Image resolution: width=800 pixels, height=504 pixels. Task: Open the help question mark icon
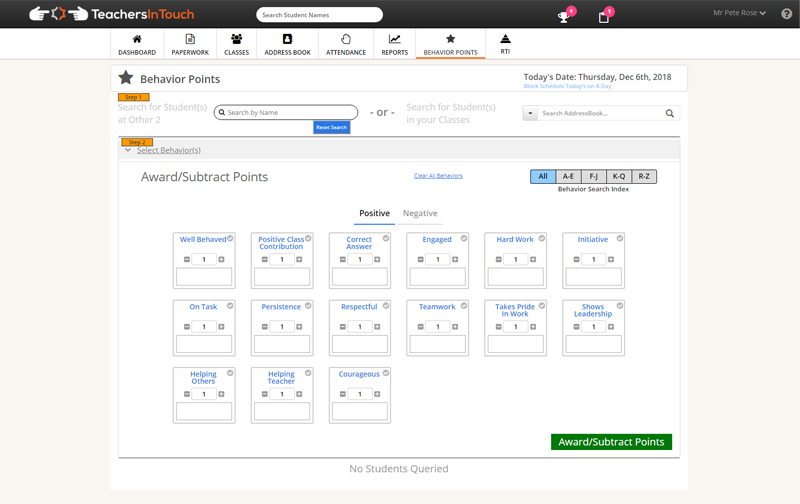tap(786, 14)
